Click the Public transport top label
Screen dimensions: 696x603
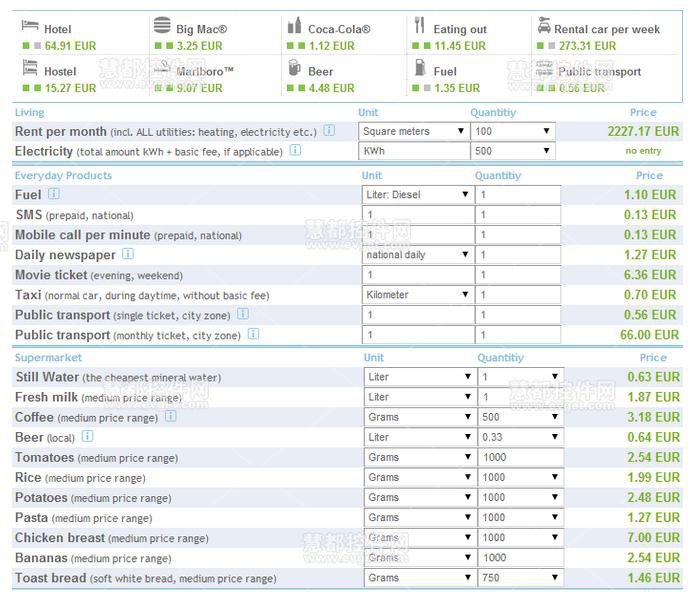click(599, 72)
